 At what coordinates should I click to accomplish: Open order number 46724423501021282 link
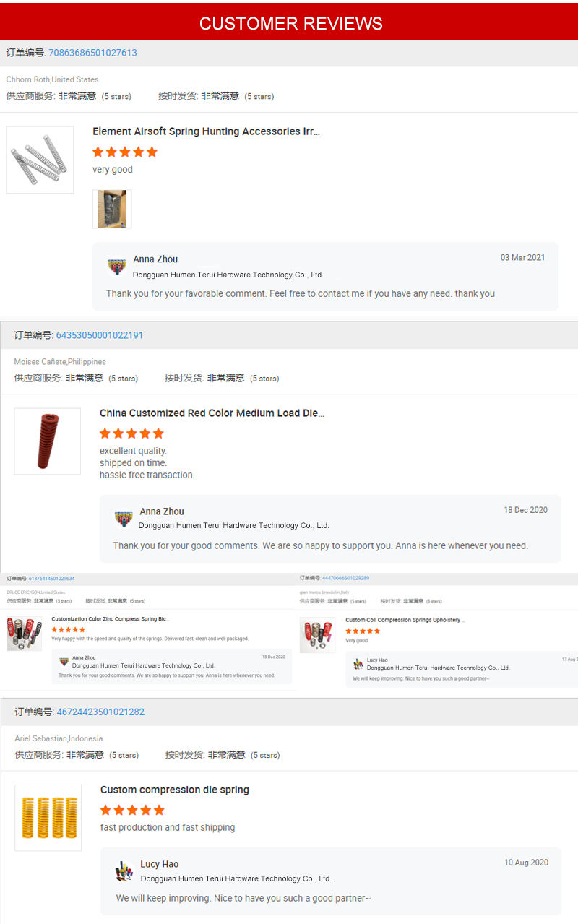click(100, 712)
